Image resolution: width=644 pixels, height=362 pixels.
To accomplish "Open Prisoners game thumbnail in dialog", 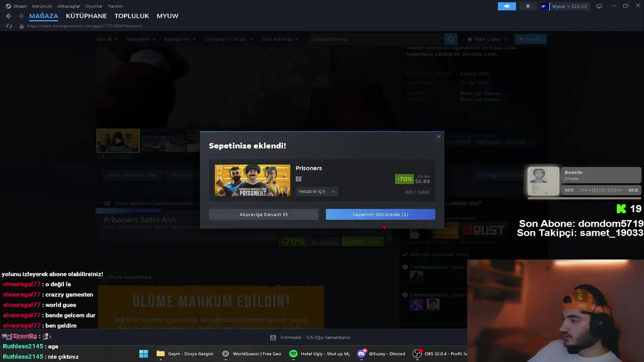I will coord(253,180).
